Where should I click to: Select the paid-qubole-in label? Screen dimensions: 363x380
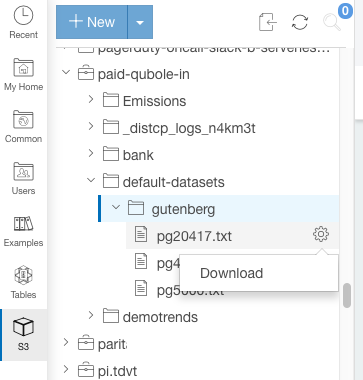[144, 74]
